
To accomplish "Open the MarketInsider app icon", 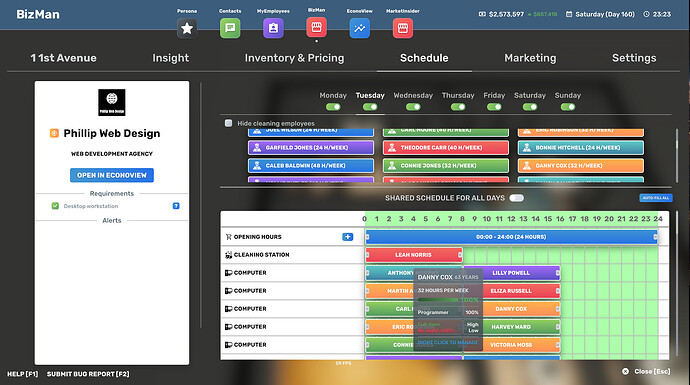I will [403, 28].
